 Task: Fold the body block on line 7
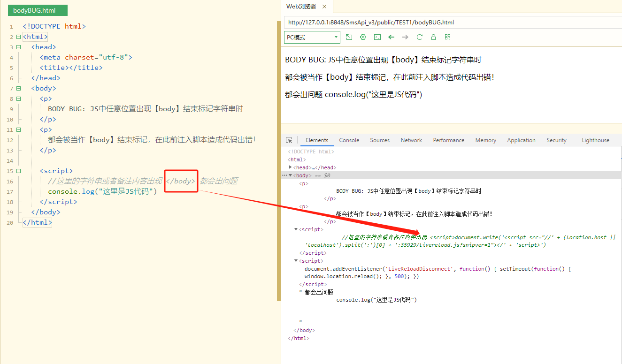click(18, 88)
